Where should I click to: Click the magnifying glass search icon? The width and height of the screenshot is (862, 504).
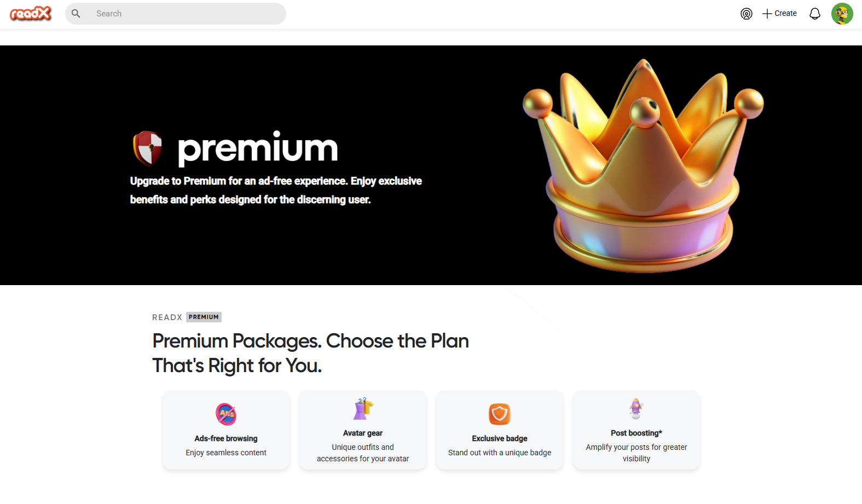click(76, 14)
